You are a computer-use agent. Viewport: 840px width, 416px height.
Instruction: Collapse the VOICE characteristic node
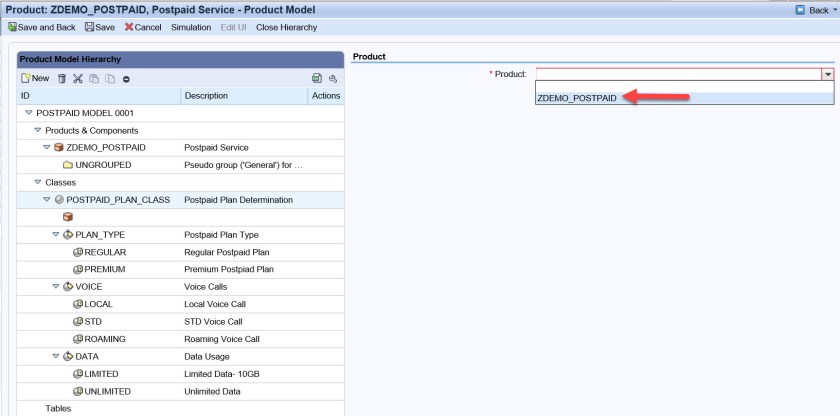pos(56,287)
